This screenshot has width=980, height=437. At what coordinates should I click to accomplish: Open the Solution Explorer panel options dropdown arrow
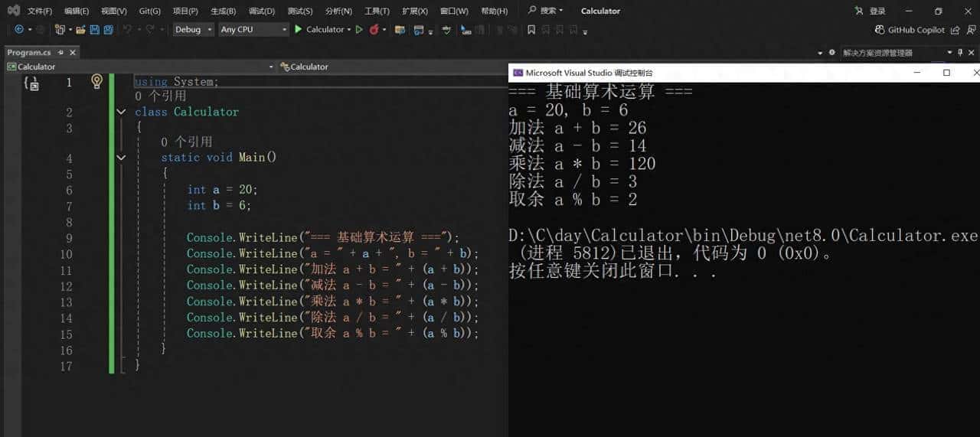coord(950,53)
